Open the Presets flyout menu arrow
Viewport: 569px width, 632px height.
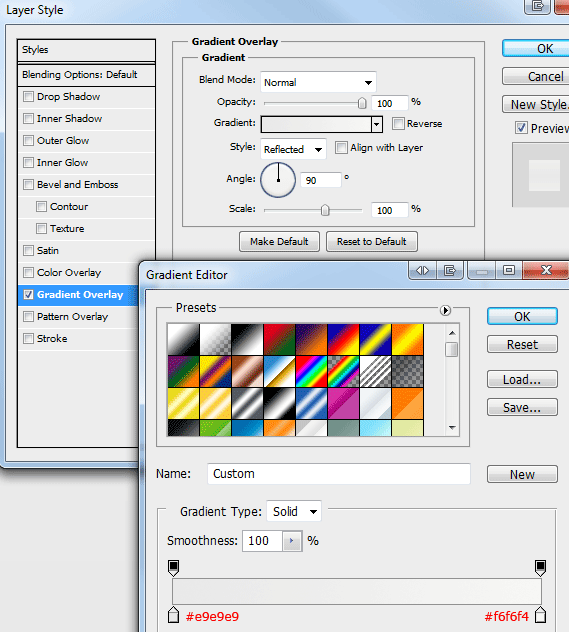click(445, 310)
